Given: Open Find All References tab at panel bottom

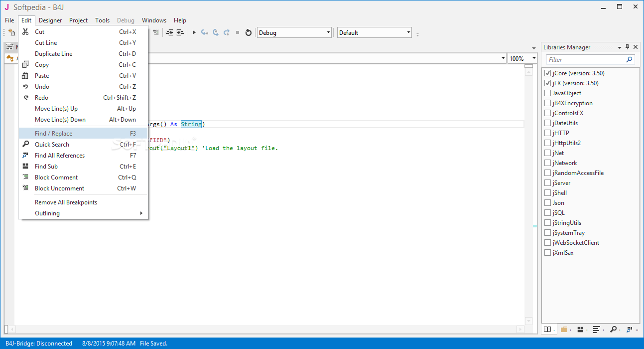Looking at the screenshot, I should click(631, 330).
